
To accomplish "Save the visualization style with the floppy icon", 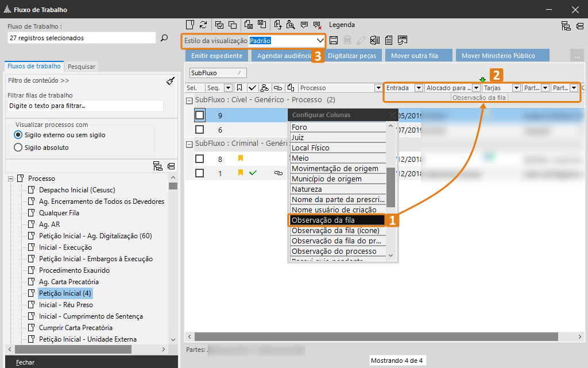I will tap(334, 41).
